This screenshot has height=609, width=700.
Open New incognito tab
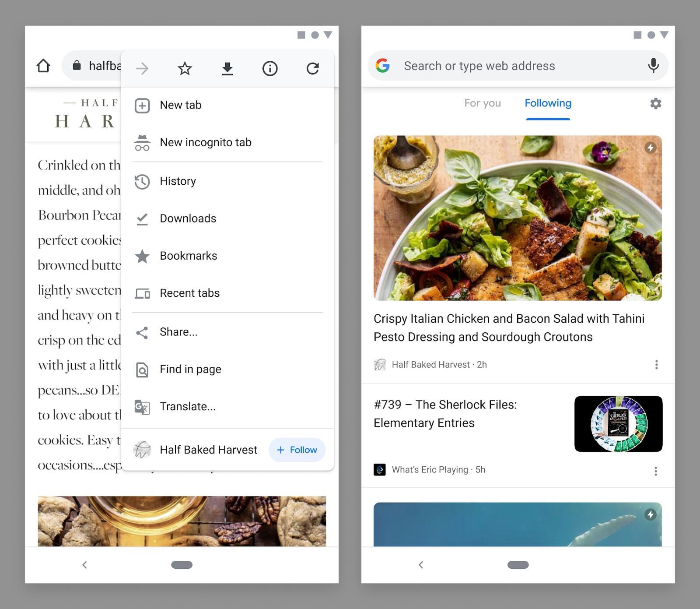pyautogui.click(x=205, y=142)
